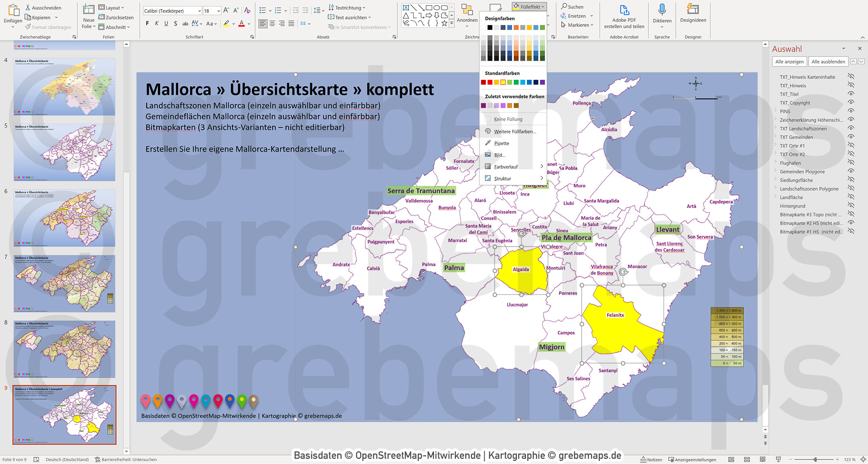
Task: Click the Slide Sorter view icon in status bar
Action: [x=747, y=459]
